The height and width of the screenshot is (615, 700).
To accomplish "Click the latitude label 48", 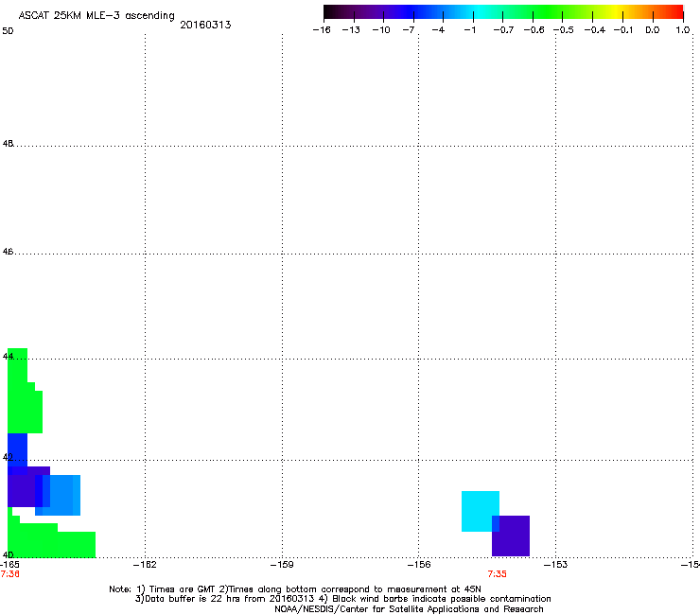I will 8,144.
